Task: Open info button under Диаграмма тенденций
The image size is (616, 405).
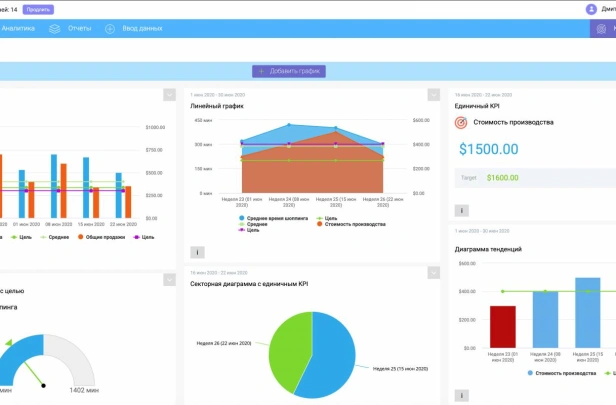Action: click(462, 396)
